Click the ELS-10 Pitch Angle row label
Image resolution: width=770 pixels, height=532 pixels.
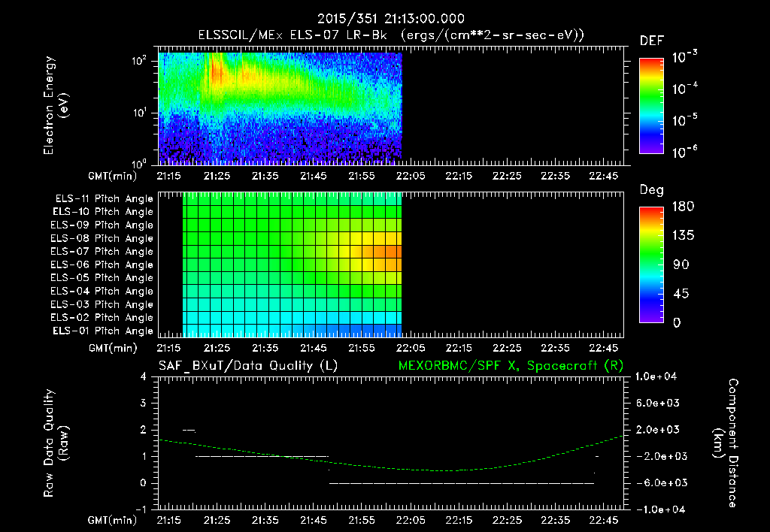103,212
